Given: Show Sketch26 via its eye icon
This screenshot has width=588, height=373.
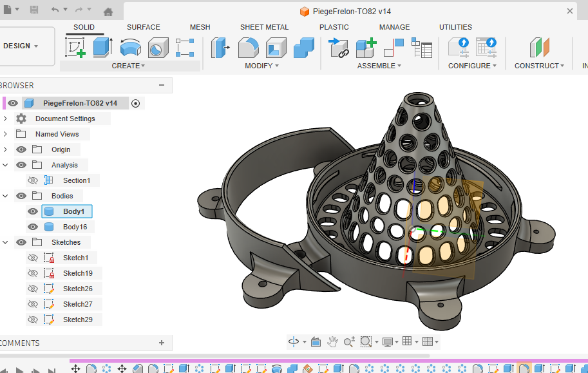Looking at the screenshot, I should tap(32, 289).
